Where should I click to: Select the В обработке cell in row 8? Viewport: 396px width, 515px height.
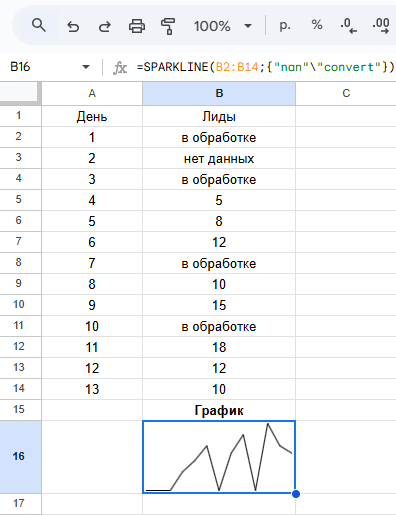point(219,263)
